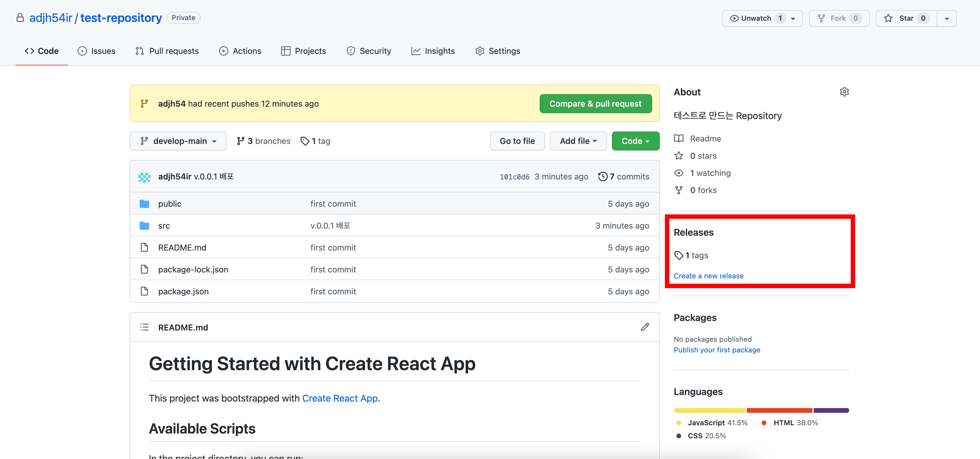Click the adjh54ir avatar in commit row
This screenshot has width=980, height=459.
(144, 176)
